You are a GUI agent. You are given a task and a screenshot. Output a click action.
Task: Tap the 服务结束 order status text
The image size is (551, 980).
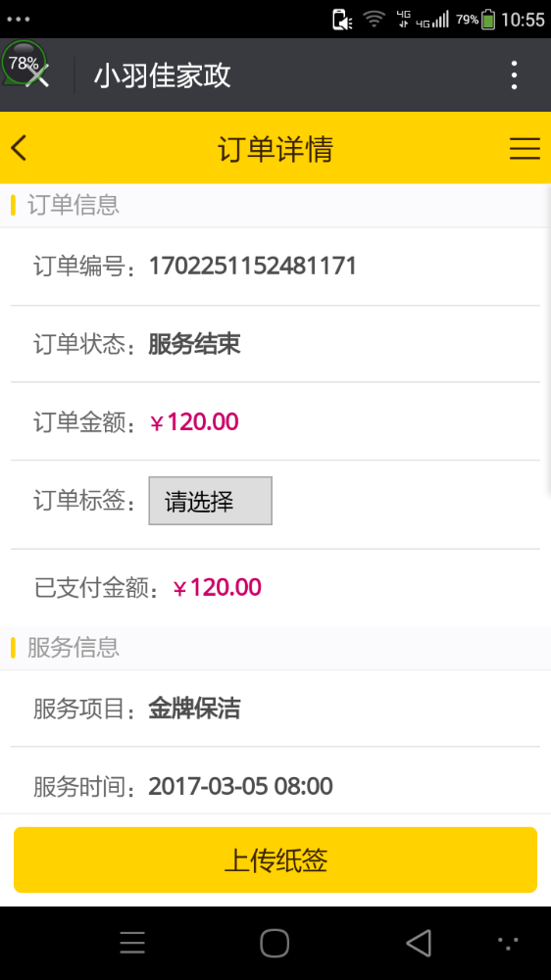point(194,344)
